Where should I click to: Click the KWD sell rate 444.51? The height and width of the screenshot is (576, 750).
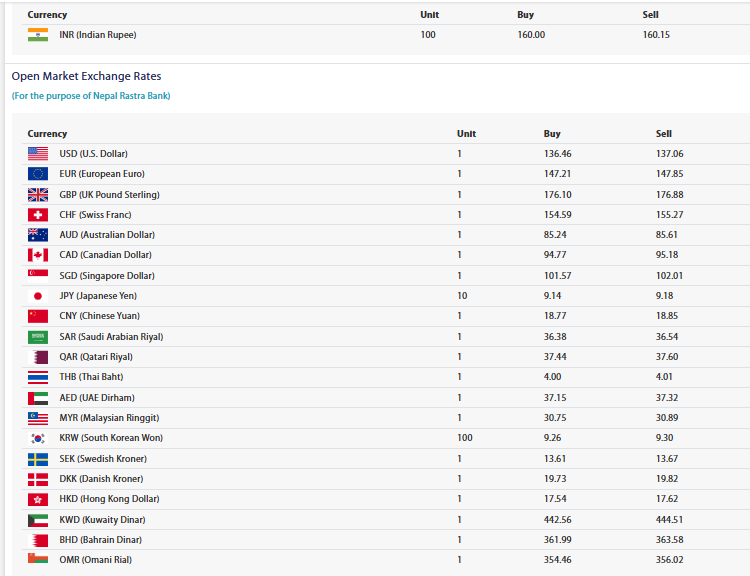(671, 520)
